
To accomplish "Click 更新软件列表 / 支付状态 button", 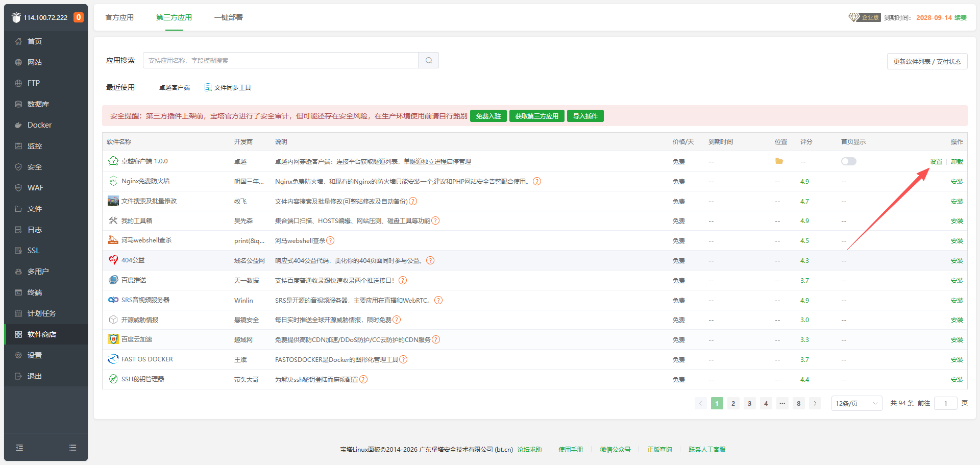I will coord(927,61).
